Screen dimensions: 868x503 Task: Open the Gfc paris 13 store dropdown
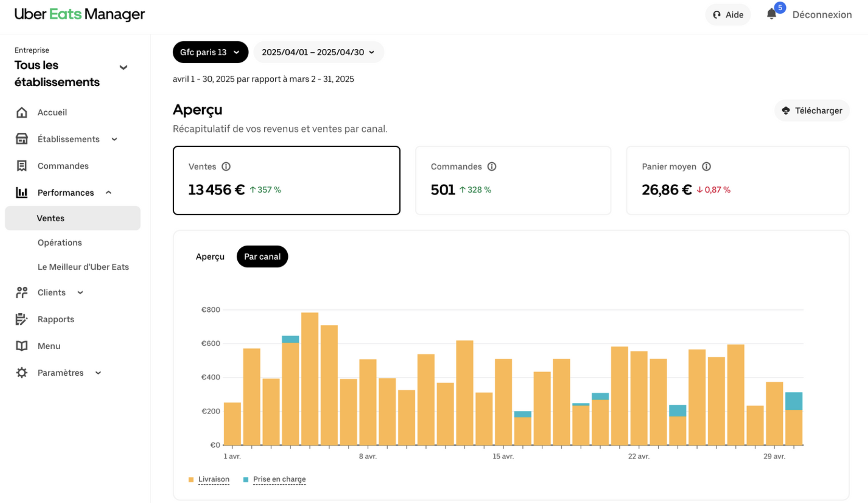pos(210,52)
